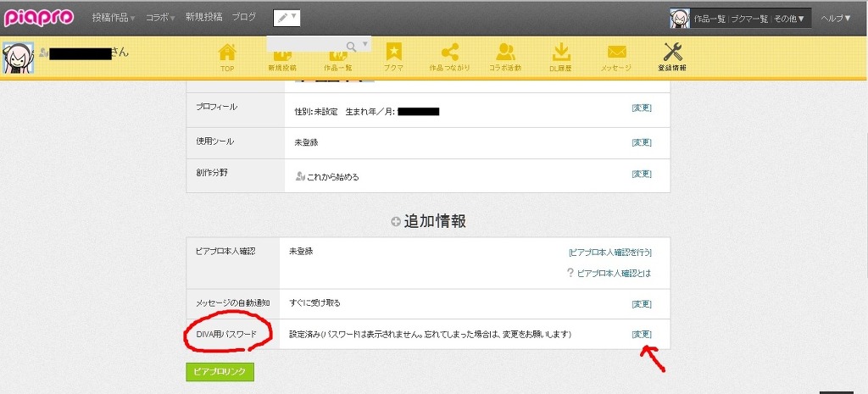Open the 新規投稿 icon in yellow bar
Viewport: 868px width, 394px height.
point(282,58)
